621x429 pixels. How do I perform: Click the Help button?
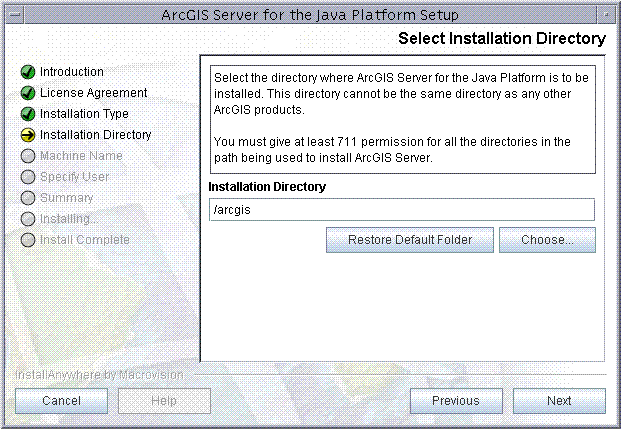point(164,401)
